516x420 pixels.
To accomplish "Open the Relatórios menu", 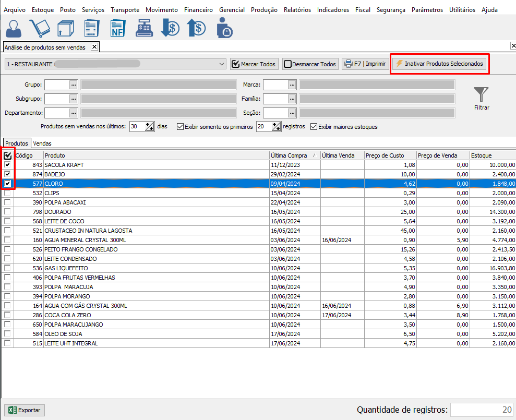I will pyautogui.click(x=297, y=10).
